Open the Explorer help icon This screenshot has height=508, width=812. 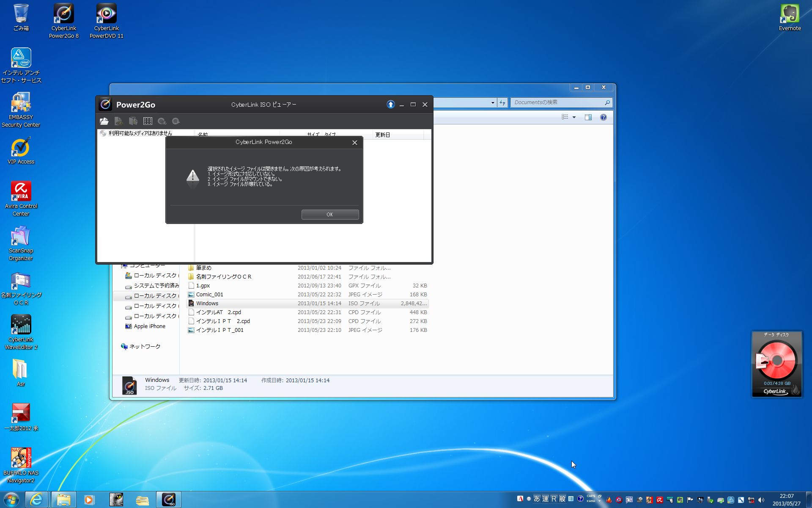pyautogui.click(x=604, y=117)
